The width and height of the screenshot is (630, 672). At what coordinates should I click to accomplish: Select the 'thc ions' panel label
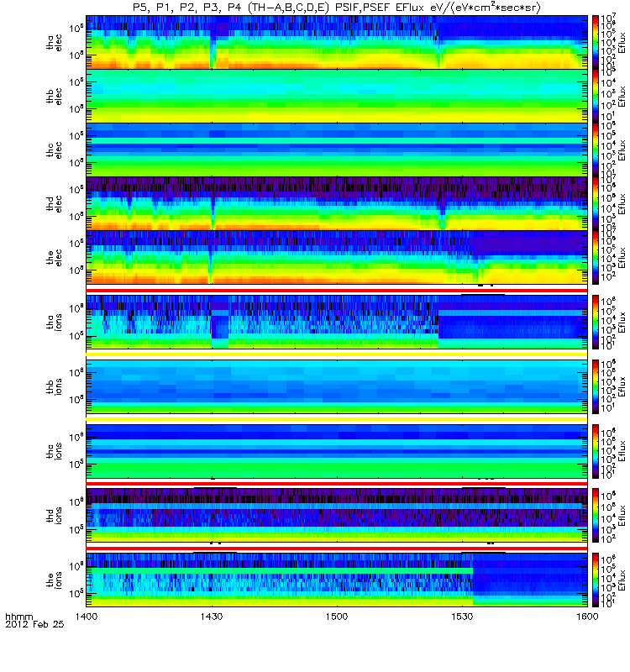54,450
